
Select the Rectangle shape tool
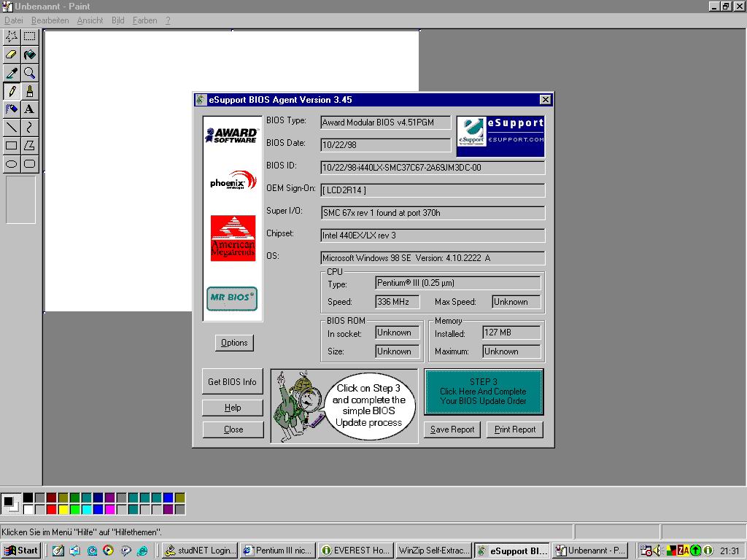pyautogui.click(x=12, y=145)
